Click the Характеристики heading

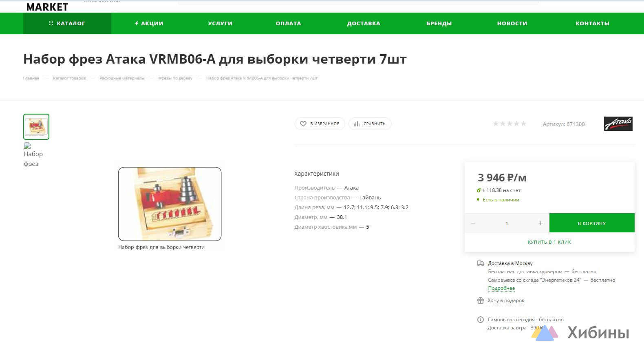[317, 174]
